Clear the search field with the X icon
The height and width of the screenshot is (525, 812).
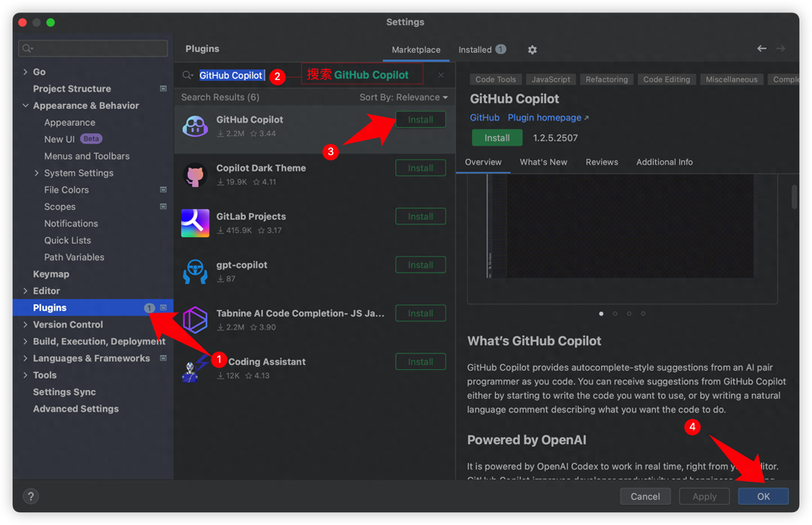pos(441,75)
